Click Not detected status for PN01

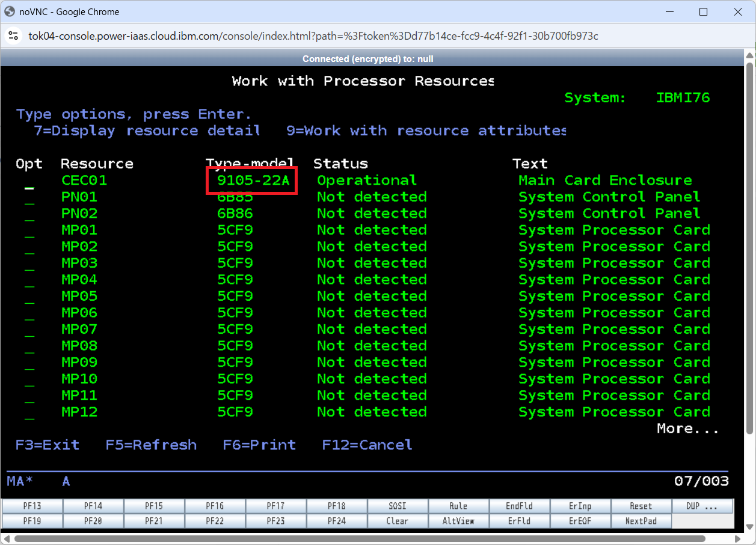click(x=372, y=197)
